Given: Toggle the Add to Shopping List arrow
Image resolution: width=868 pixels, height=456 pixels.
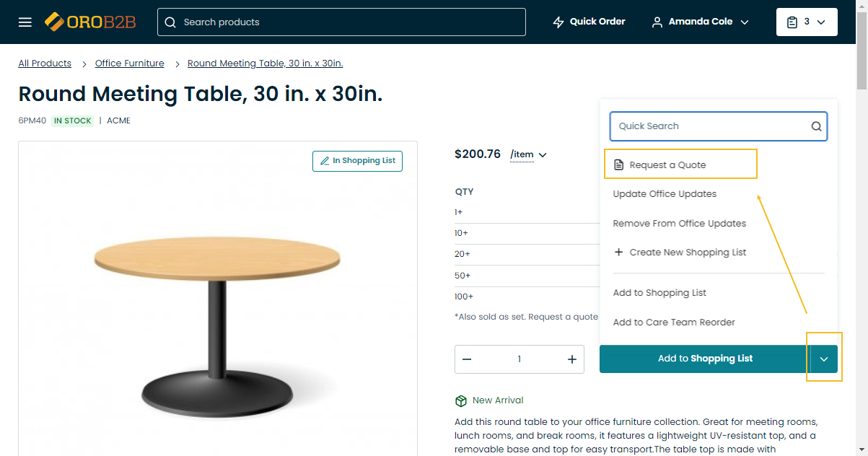Looking at the screenshot, I should [x=824, y=359].
